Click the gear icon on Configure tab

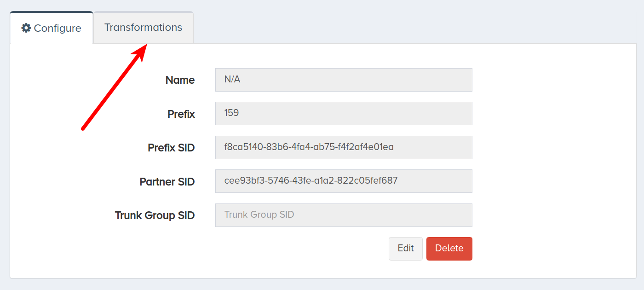pos(26,28)
